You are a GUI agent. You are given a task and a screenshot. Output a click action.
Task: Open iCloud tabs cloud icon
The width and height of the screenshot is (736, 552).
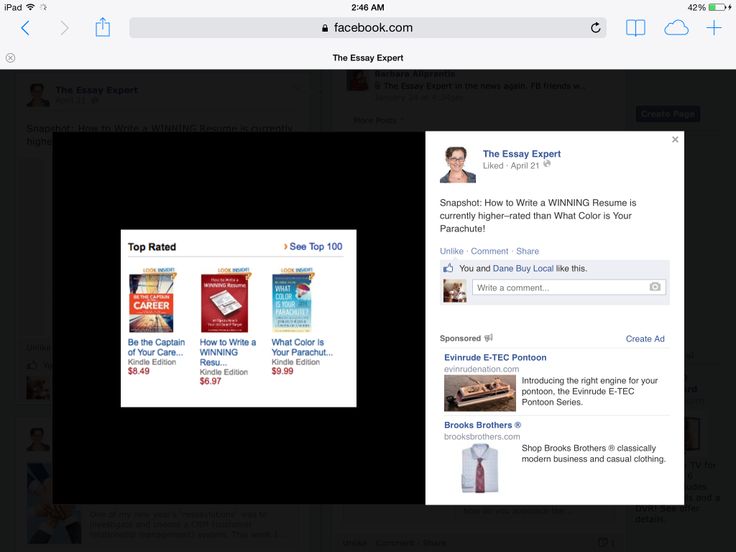pos(676,28)
